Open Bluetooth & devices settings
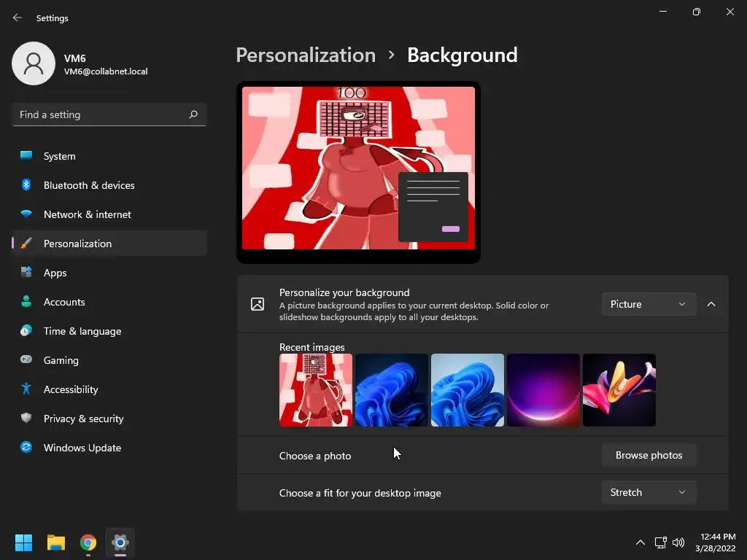This screenshot has width=747, height=560. click(109, 185)
